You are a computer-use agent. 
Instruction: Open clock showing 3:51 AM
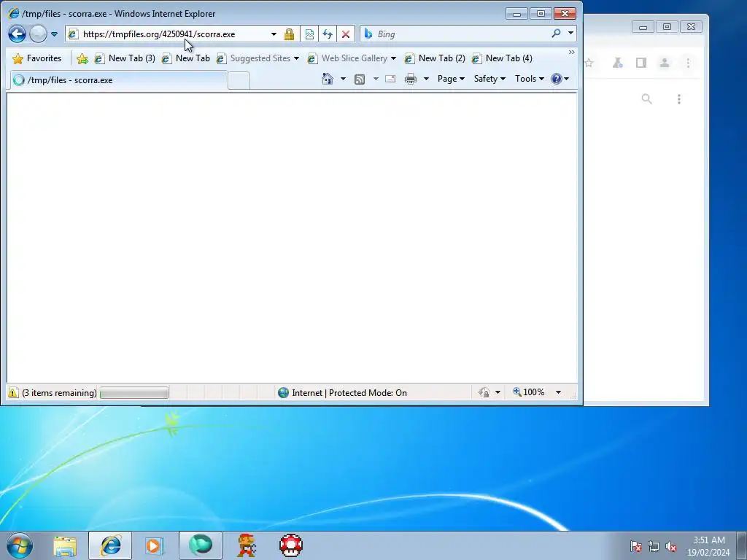point(708,545)
